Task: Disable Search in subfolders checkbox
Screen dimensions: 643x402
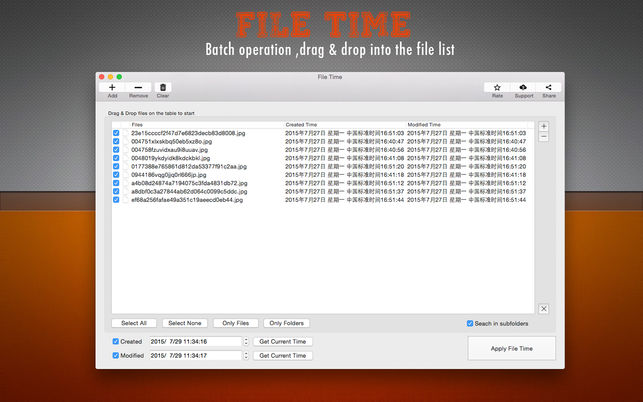Action: [x=470, y=323]
